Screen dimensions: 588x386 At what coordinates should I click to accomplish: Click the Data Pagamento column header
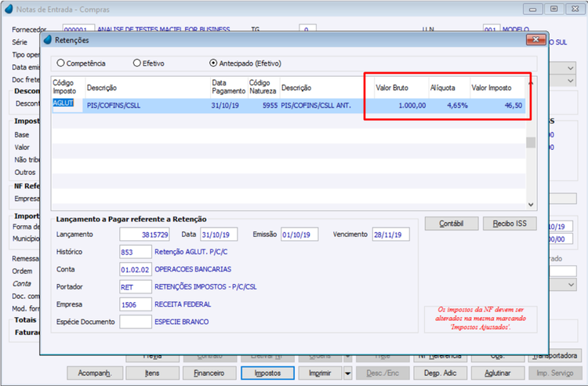pos(229,87)
